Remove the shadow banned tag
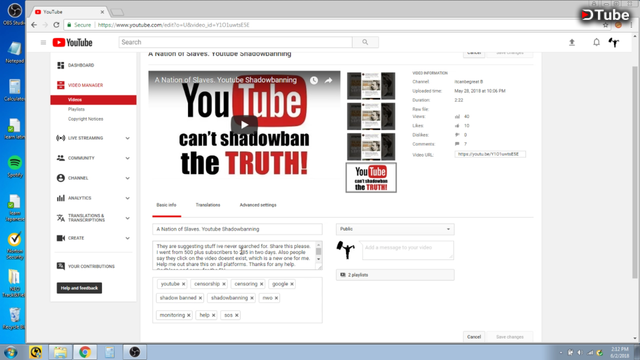Screen dimensions: 640x360 click(x=200, y=298)
